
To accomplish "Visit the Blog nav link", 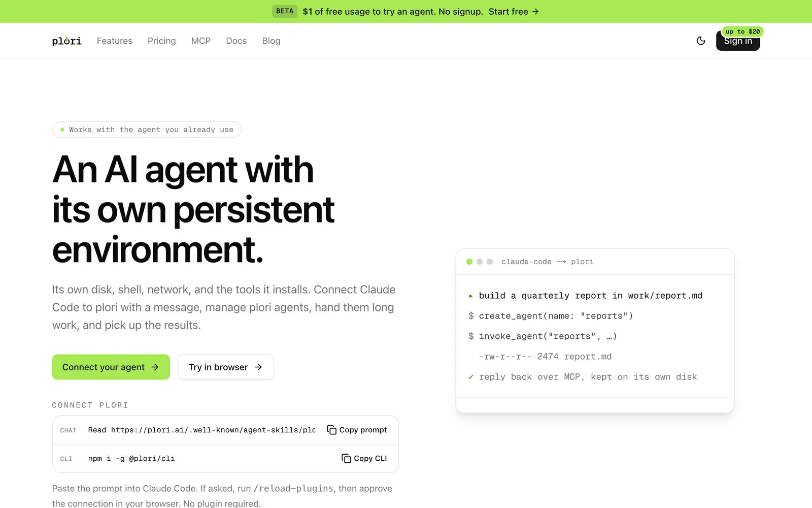I will click(x=271, y=41).
